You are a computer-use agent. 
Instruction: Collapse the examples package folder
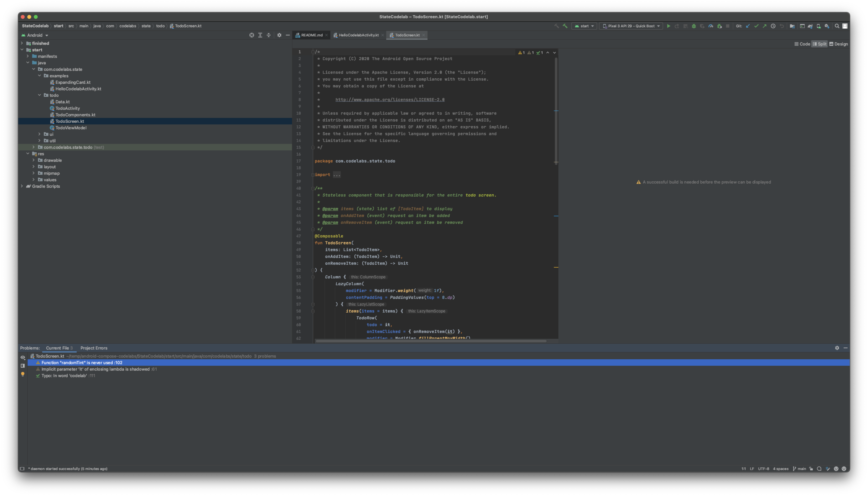coord(39,76)
